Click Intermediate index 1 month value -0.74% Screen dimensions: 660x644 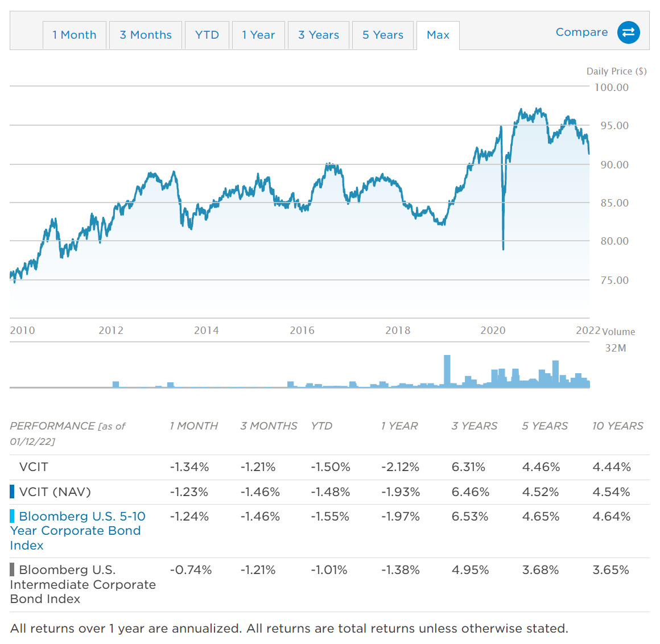pyautogui.click(x=191, y=571)
